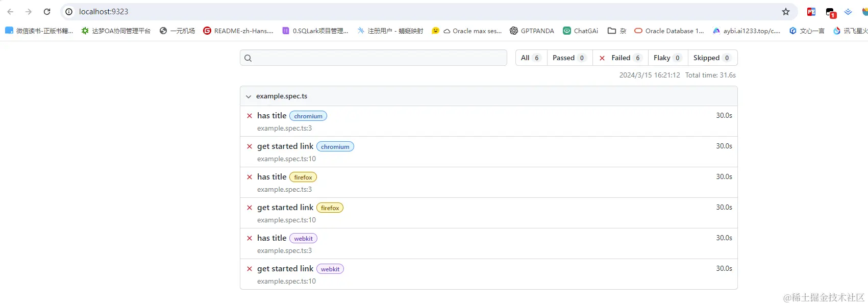The image size is (868, 306).
Task: Click example.spec.ts:3 under has title chromium
Action: [x=284, y=128]
